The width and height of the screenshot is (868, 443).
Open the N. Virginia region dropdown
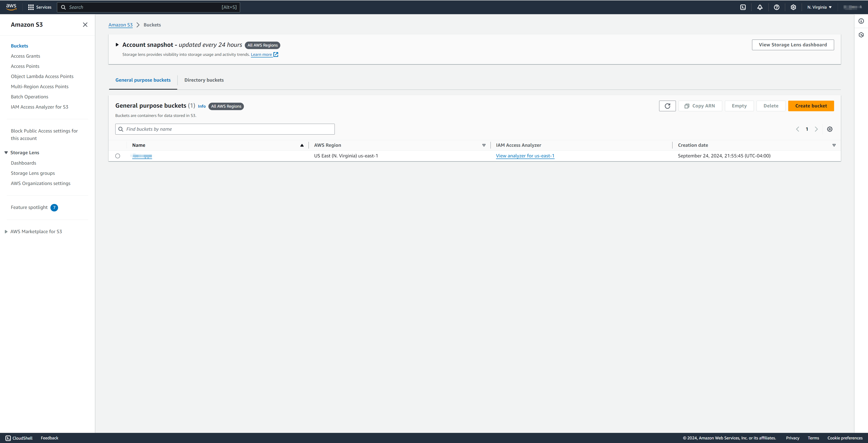point(819,7)
